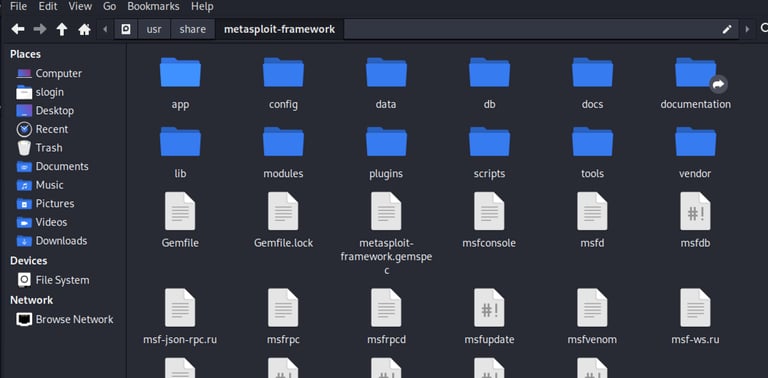Image resolution: width=768 pixels, height=378 pixels.
Task: Select the msfupdate script icon
Action: click(x=489, y=308)
